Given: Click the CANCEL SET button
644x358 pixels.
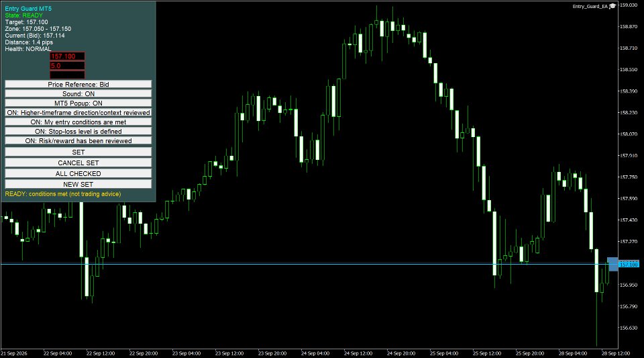Looking at the screenshot, I should (x=78, y=163).
